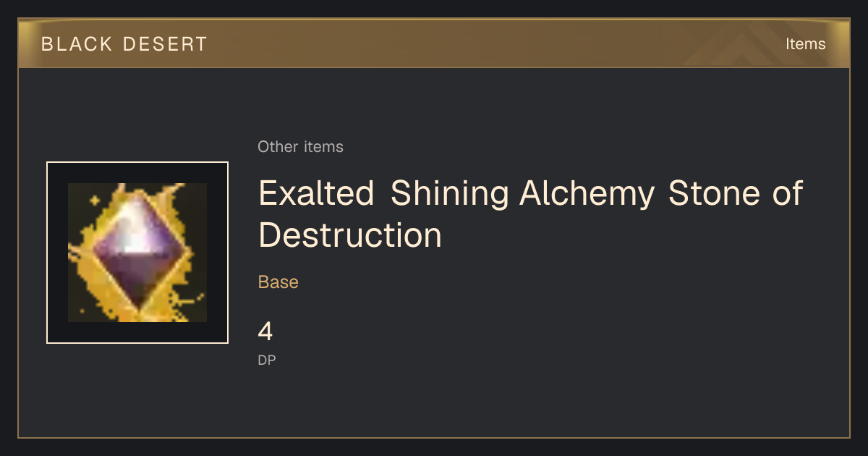Click the DP value 4

pyautogui.click(x=265, y=332)
